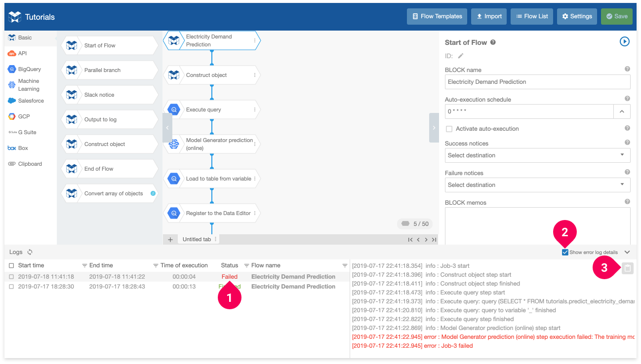Click the Import button
The height and width of the screenshot is (364, 641).
pos(489,16)
